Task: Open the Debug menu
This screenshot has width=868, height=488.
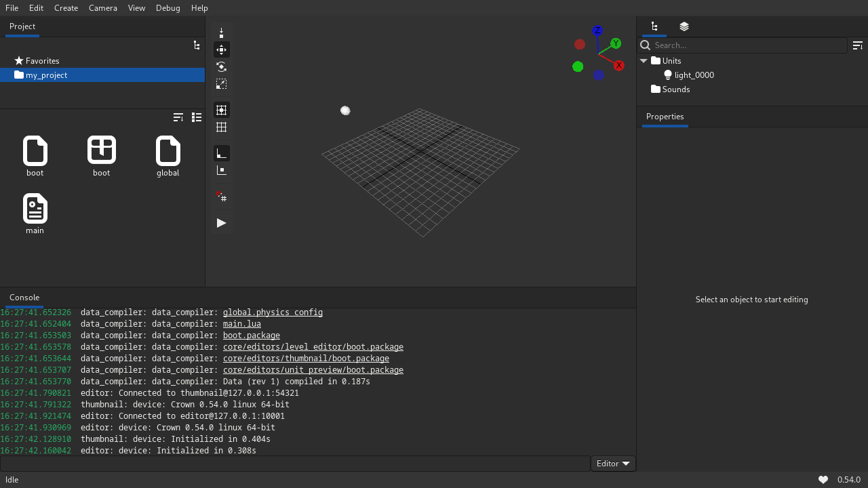Action: (167, 7)
